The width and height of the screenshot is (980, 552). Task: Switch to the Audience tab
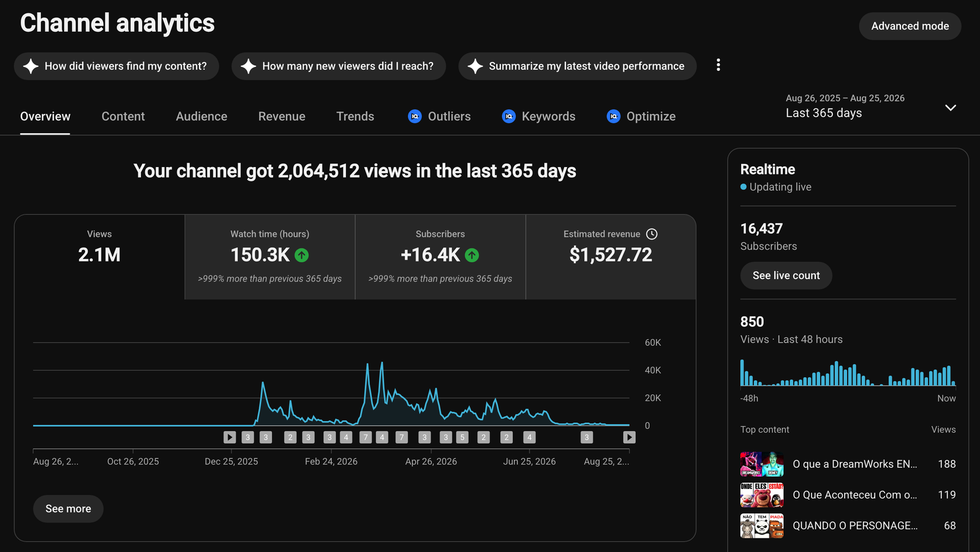pos(202,116)
